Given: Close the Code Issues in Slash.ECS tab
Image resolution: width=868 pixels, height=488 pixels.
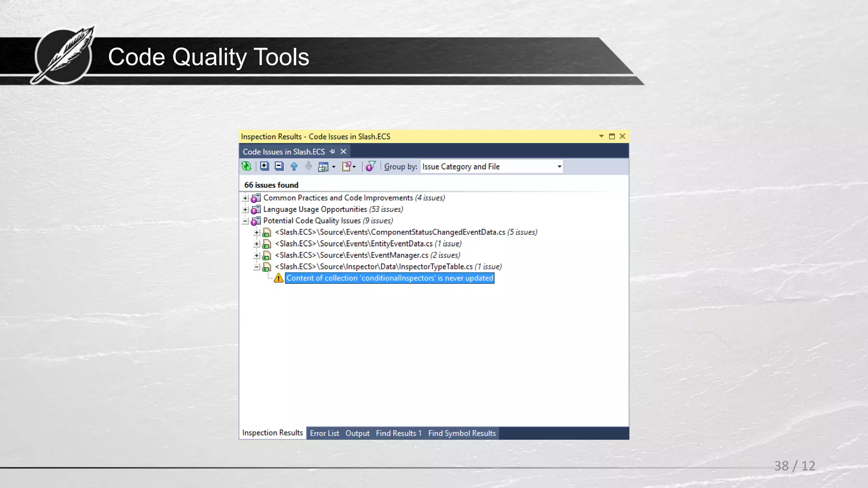Looking at the screenshot, I should pyautogui.click(x=343, y=152).
